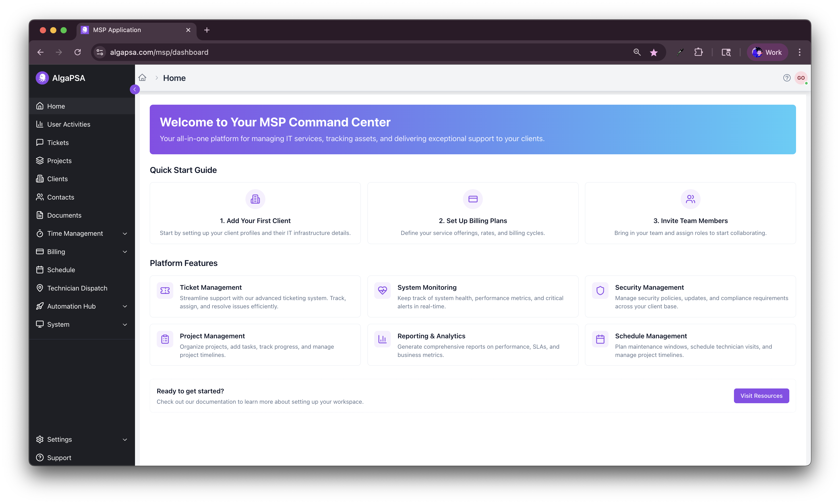Click the Visit Resources button
Screen dimensions: 840x504
[x=761, y=396]
